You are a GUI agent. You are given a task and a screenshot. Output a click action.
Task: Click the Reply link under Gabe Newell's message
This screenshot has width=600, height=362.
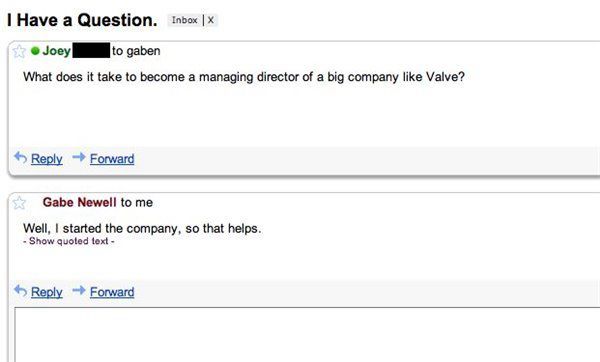coord(47,292)
